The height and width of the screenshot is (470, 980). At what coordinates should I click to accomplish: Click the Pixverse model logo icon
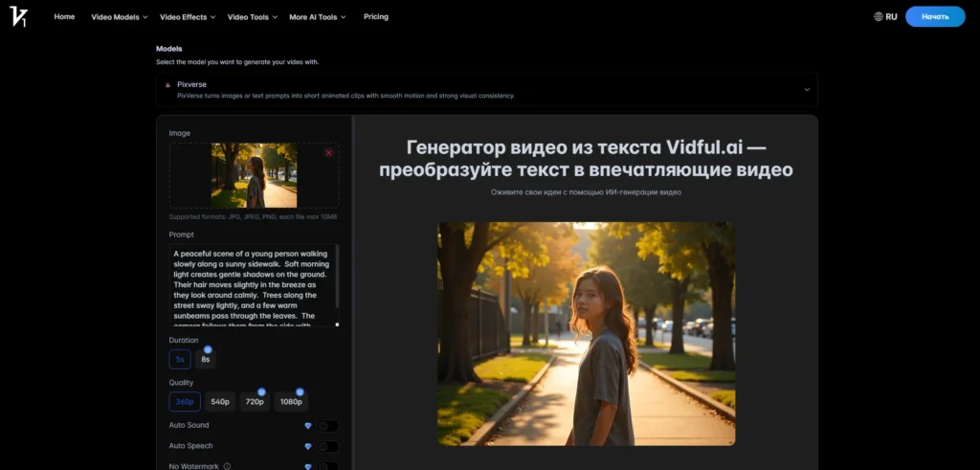pyautogui.click(x=167, y=84)
